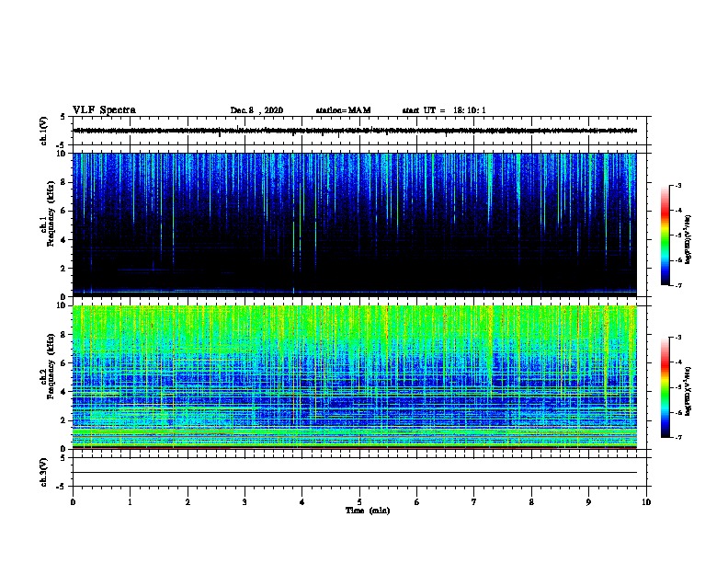Click the "3" tick on the time axis
This screenshot has width=728, height=563.
[245, 502]
